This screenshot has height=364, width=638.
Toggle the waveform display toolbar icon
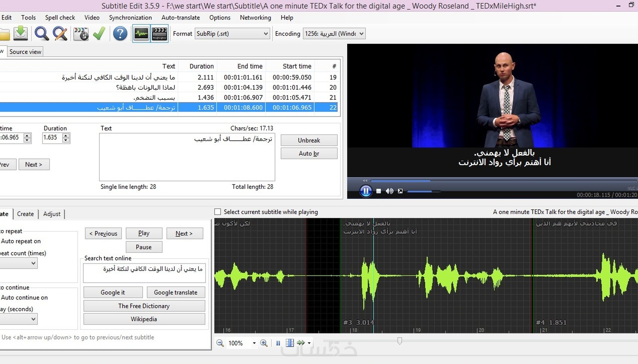coord(141,34)
